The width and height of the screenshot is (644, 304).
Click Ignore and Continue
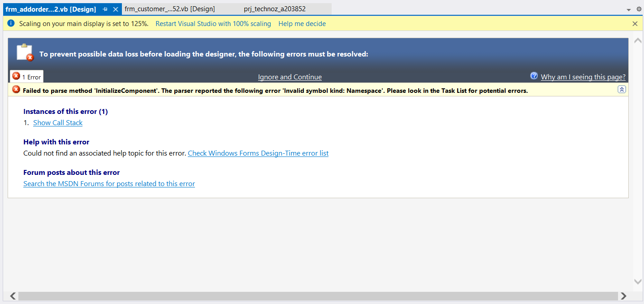pyautogui.click(x=290, y=77)
